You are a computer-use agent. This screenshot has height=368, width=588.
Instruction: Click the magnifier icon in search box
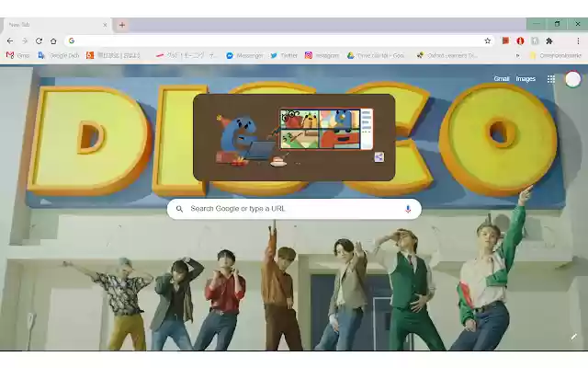coord(179,209)
